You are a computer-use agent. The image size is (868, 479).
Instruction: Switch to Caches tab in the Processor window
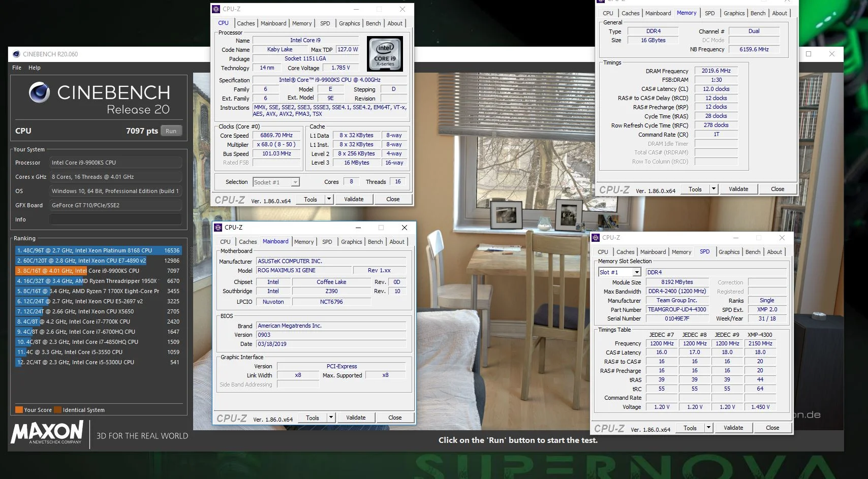click(246, 23)
